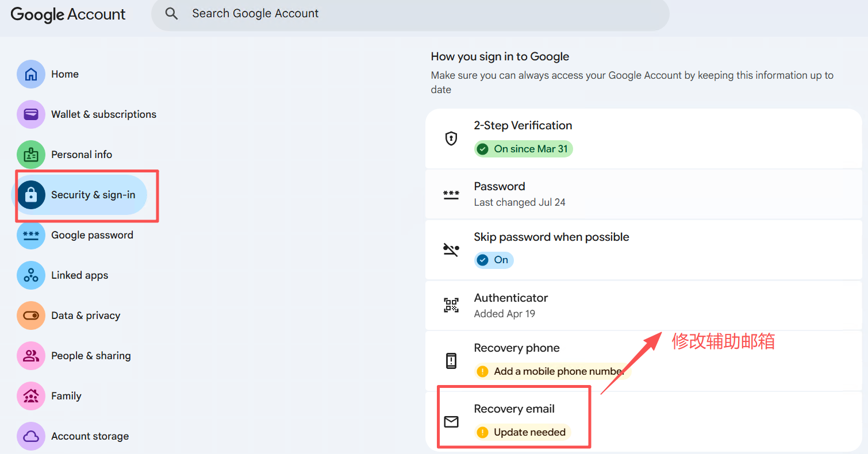Click the Search Google Account field
The image size is (868, 454).
click(410, 14)
